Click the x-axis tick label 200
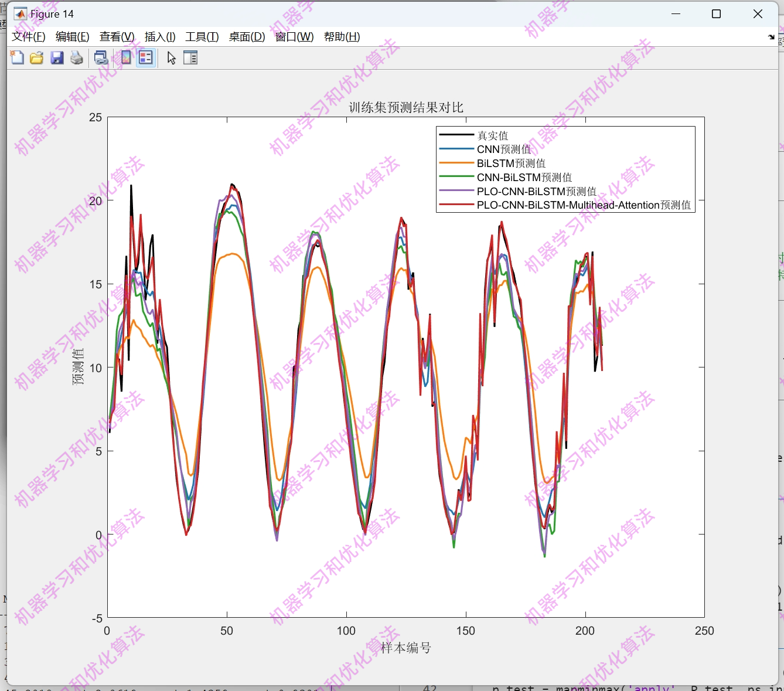 coord(585,631)
